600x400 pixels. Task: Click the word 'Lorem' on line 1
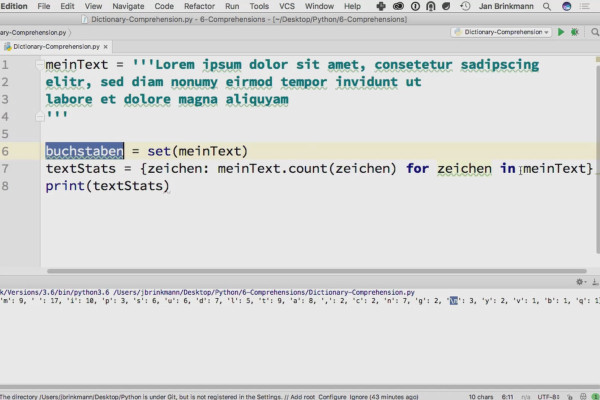pyautogui.click(x=175, y=64)
